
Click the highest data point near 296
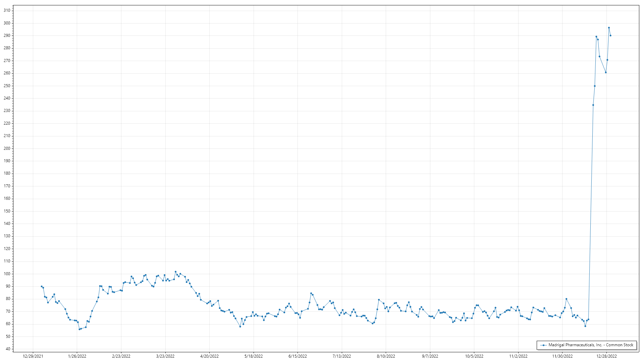coord(609,28)
